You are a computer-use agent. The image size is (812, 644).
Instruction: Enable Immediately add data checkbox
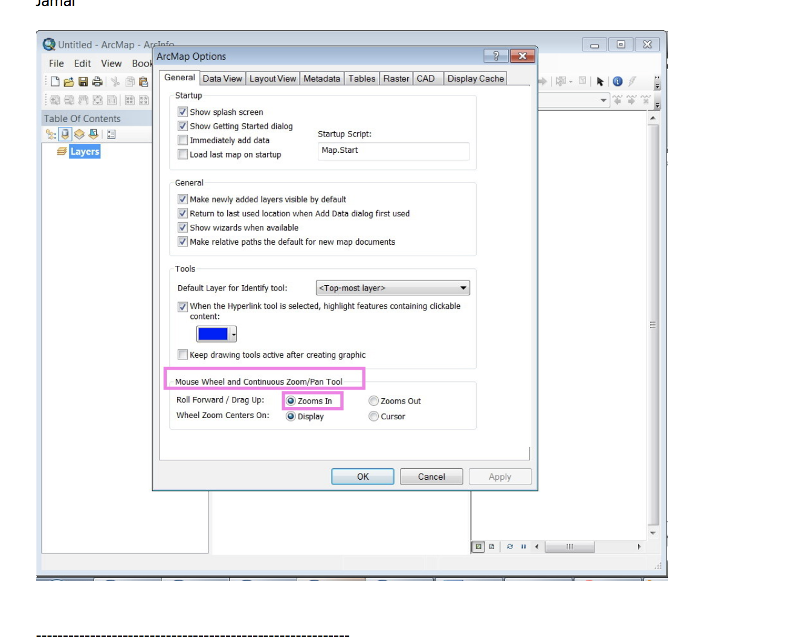(182, 140)
